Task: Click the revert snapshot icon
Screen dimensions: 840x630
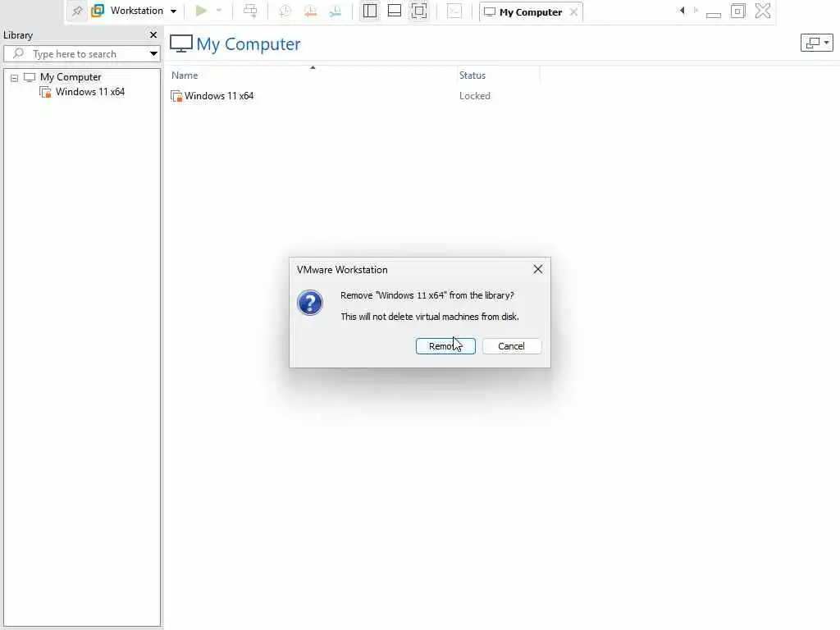Action: (x=310, y=11)
